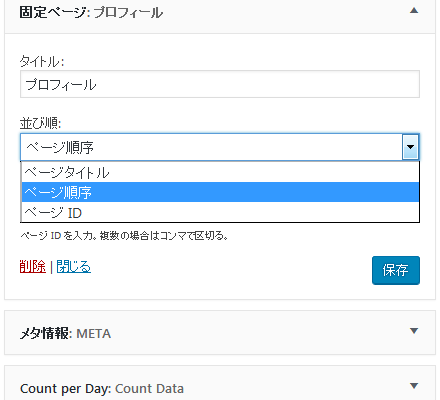The width and height of the screenshot is (440, 400).
Task: Click the 削除 delete link
Action: tap(33, 267)
